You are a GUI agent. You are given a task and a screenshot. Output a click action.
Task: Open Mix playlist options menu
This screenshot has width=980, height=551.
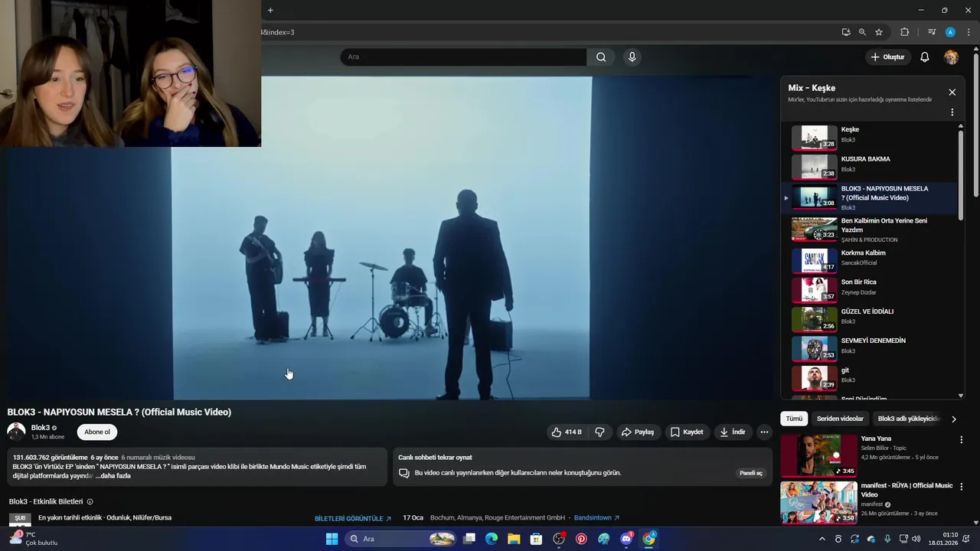[x=952, y=112]
